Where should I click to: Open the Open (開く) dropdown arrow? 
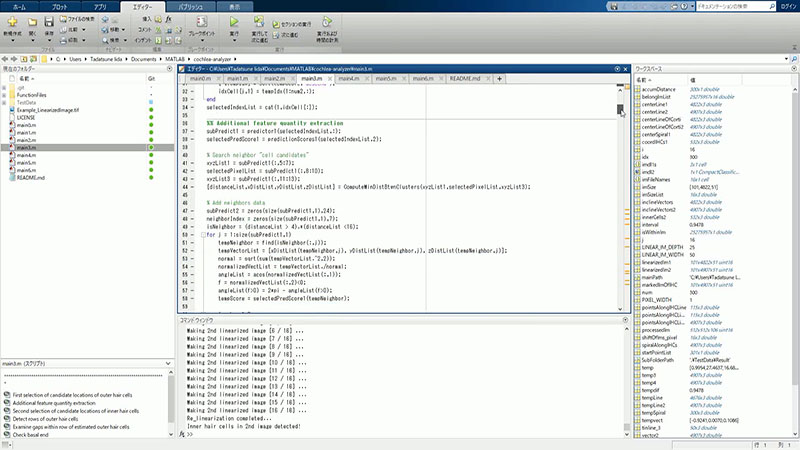point(33,40)
